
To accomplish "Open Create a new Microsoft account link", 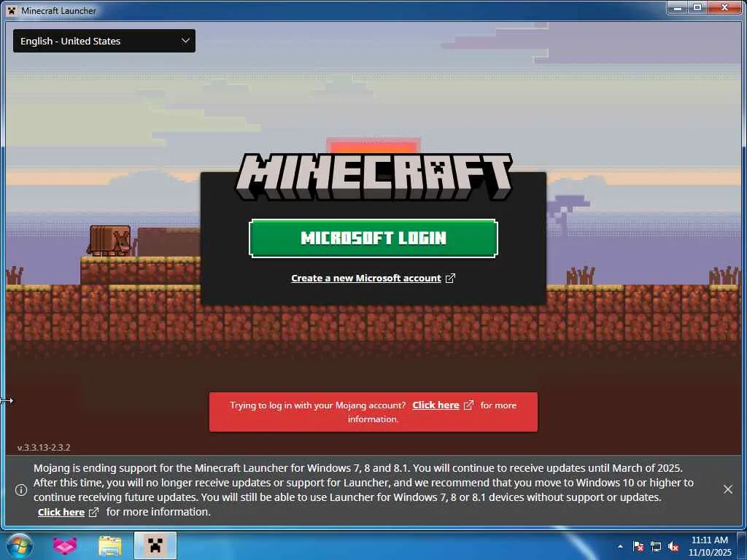I will (366, 278).
